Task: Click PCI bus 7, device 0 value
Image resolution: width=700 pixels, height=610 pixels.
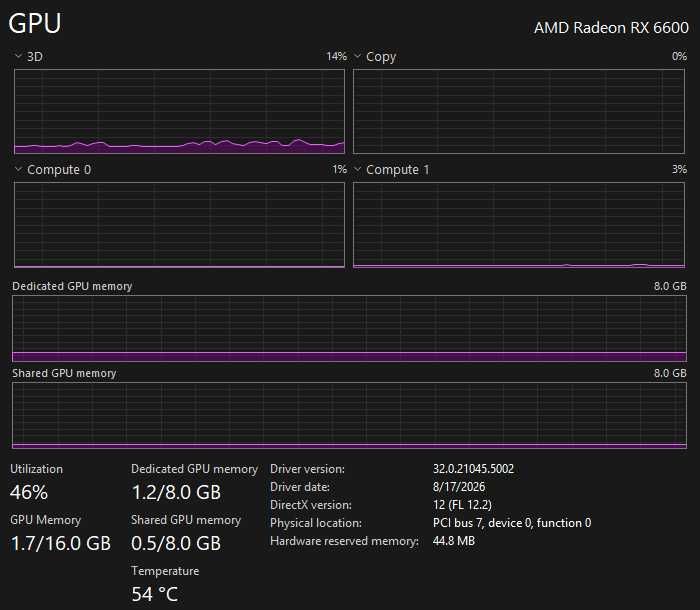Action: click(x=512, y=522)
